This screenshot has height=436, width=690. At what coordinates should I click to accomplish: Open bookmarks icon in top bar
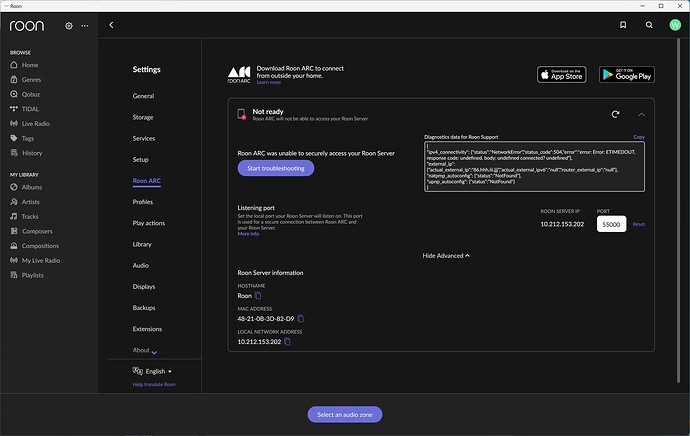[623, 25]
